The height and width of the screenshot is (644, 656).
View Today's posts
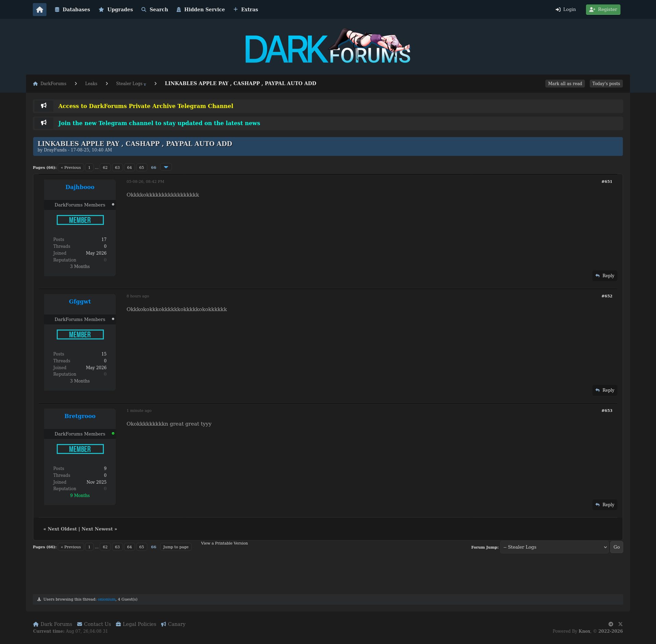pyautogui.click(x=606, y=83)
